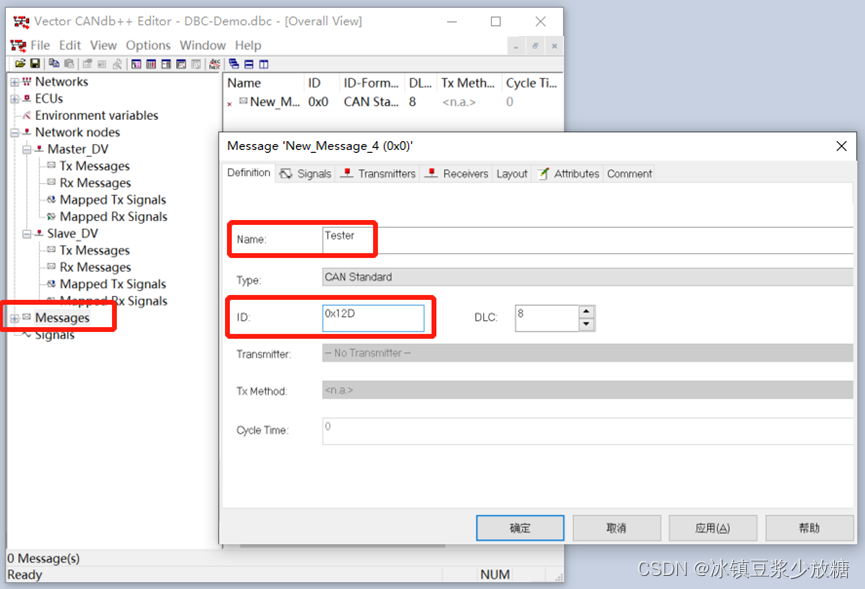Cancel the dialog with 取消 button
This screenshot has width=865, height=589.
pos(616,528)
